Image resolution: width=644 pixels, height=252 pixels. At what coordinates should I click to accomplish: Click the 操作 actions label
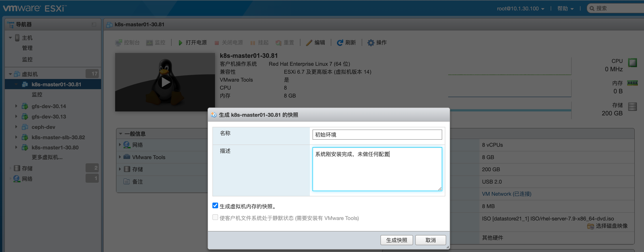pyautogui.click(x=381, y=43)
